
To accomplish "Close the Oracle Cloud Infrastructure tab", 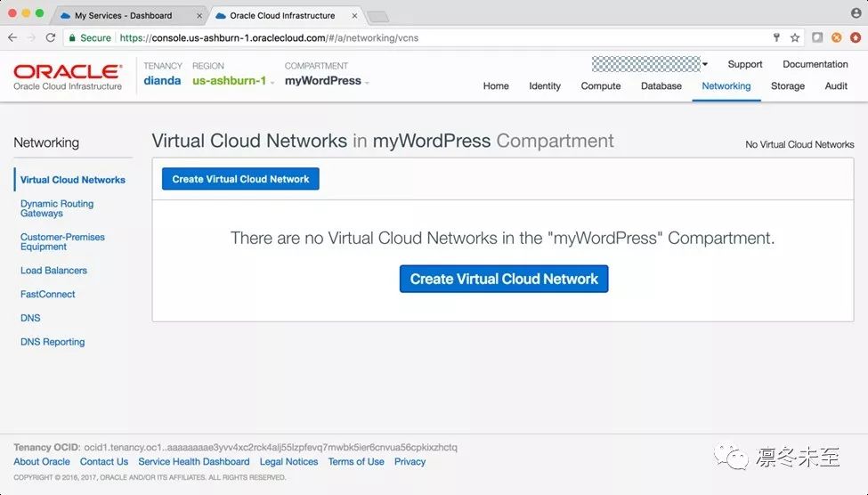I will [x=355, y=16].
